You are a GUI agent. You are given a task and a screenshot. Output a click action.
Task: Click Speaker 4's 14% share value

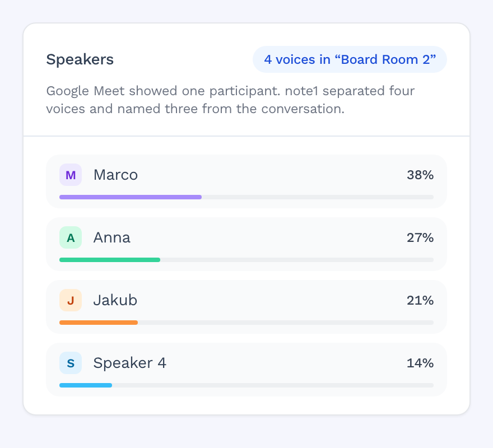[x=420, y=363]
